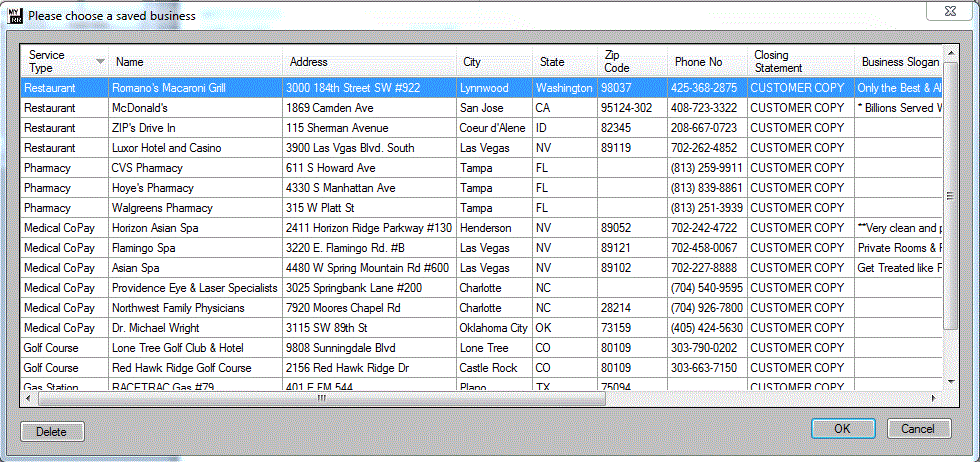The image size is (980, 462).
Task: Click address 7920 Moores Chapel Rd
Action: (369, 308)
